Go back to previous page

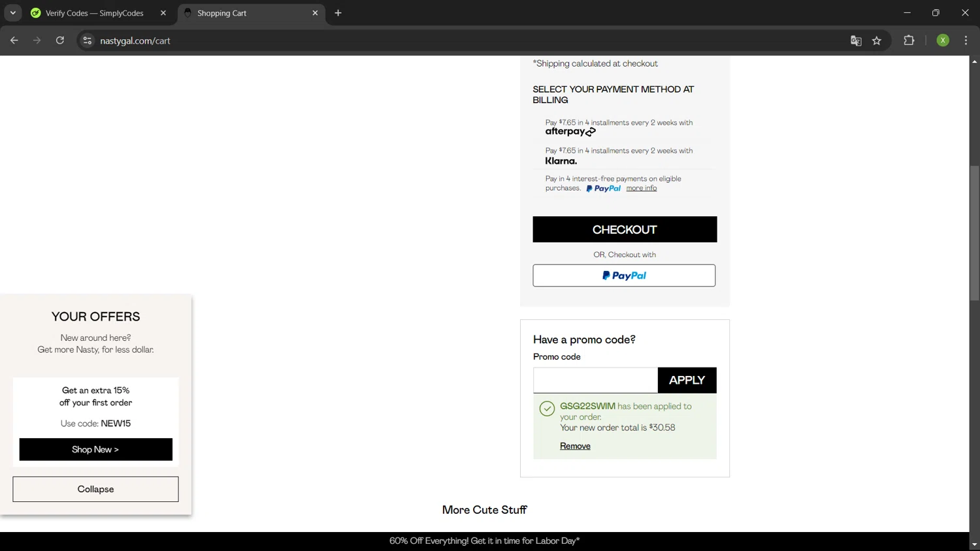coord(14,40)
